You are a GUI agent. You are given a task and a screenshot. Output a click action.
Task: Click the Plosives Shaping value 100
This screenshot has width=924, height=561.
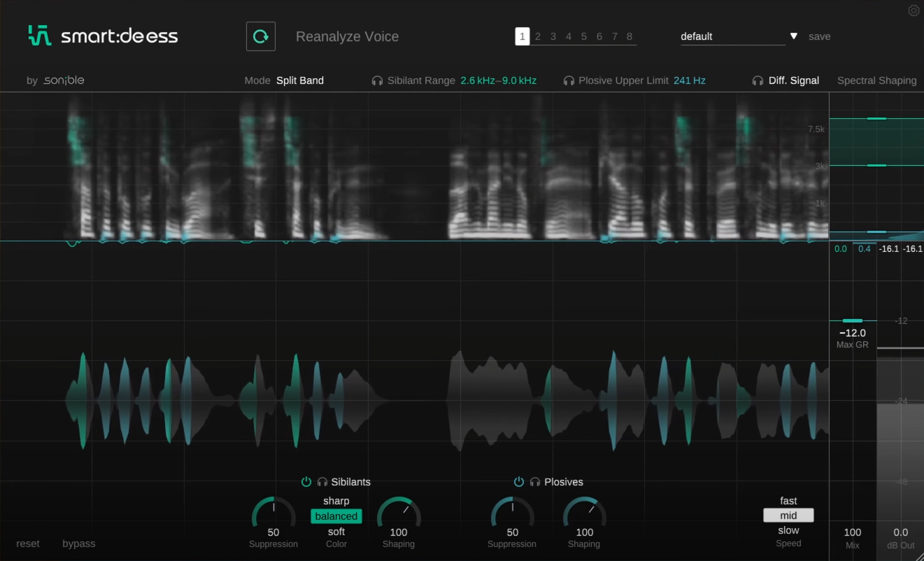click(585, 532)
